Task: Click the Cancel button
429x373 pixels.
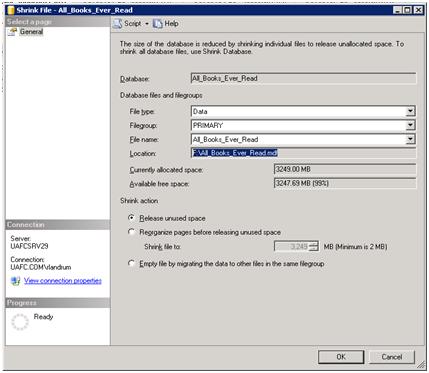Action: point(392,357)
